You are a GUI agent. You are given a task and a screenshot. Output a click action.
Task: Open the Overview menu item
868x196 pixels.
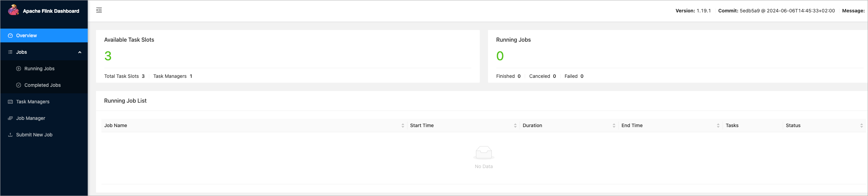click(44, 35)
